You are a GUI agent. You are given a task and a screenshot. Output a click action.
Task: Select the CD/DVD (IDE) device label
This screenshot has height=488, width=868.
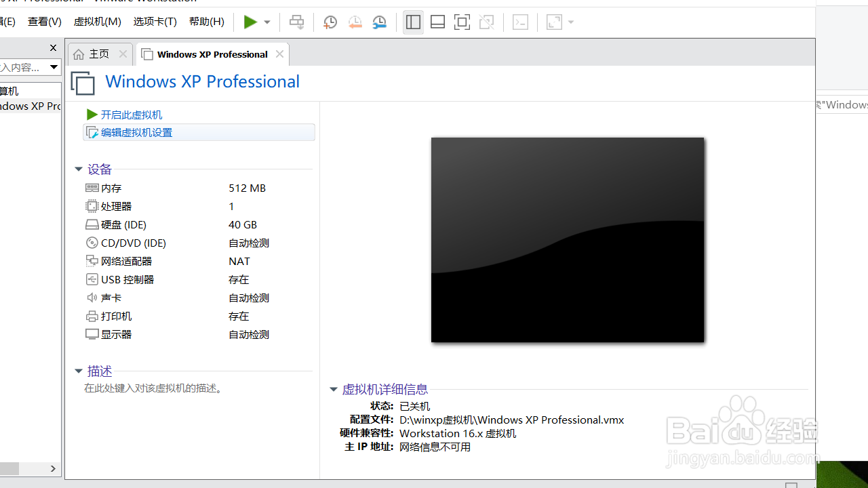[x=134, y=243]
